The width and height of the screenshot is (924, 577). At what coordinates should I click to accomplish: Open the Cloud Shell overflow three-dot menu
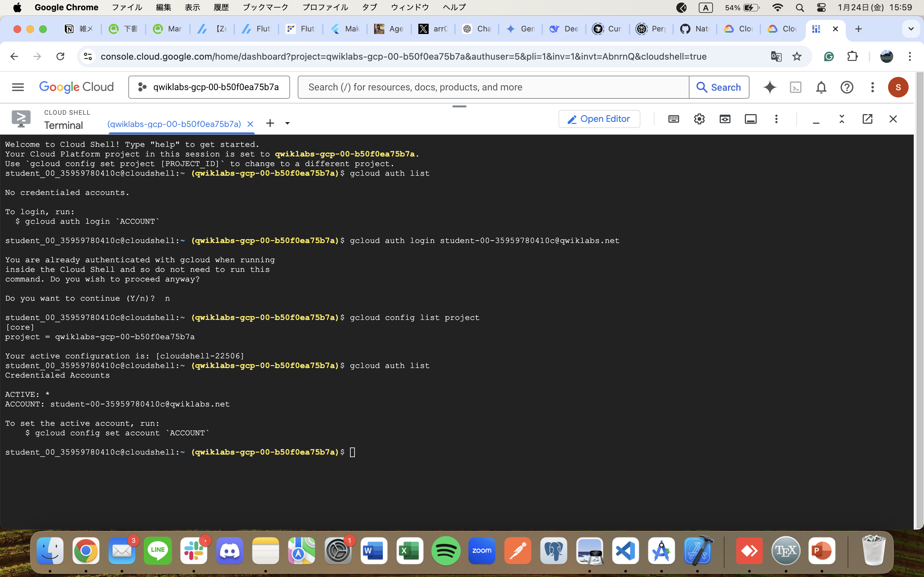[776, 119]
